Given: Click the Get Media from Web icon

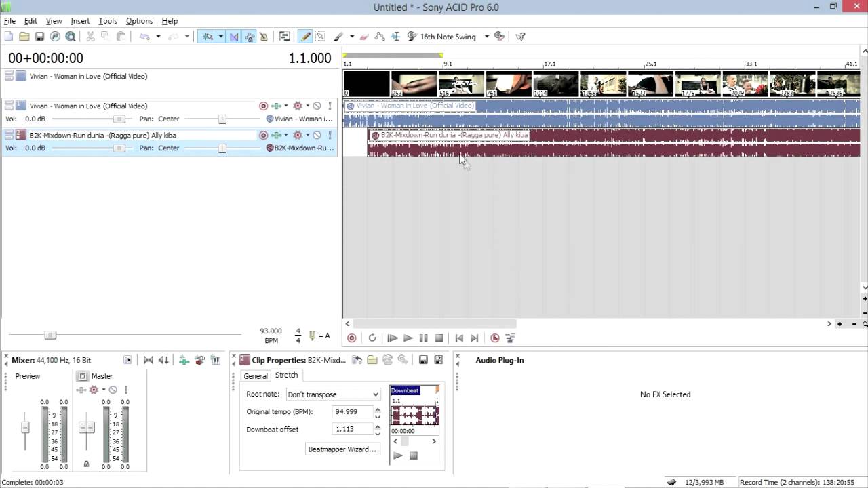Looking at the screenshot, I should click(x=70, y=37).
